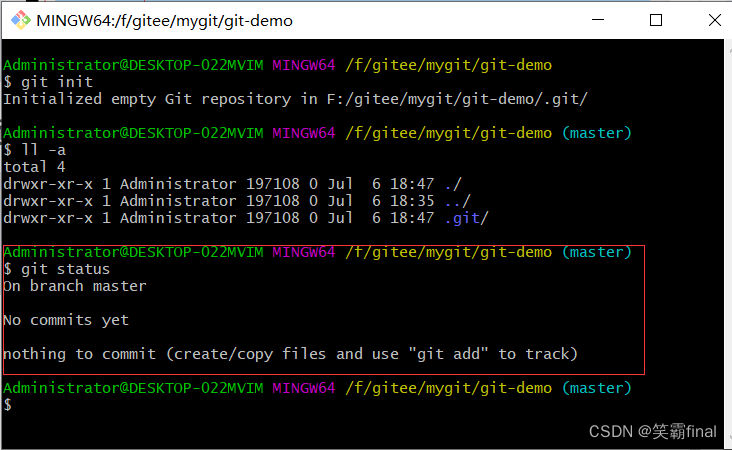The width and height of the screenshot is (732, 450).
Task: Click the 'nothing to commit' output line
Action: [290, 354]
